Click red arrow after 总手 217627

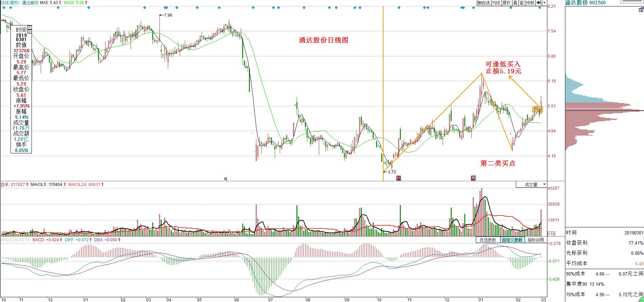(27, 185)
